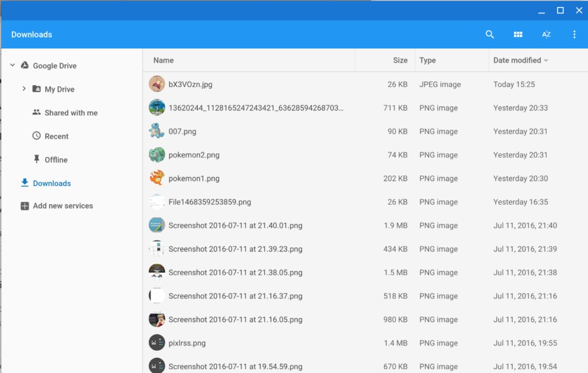Click thumbnail of Screenshot 21.39.23

coord(157,249)
